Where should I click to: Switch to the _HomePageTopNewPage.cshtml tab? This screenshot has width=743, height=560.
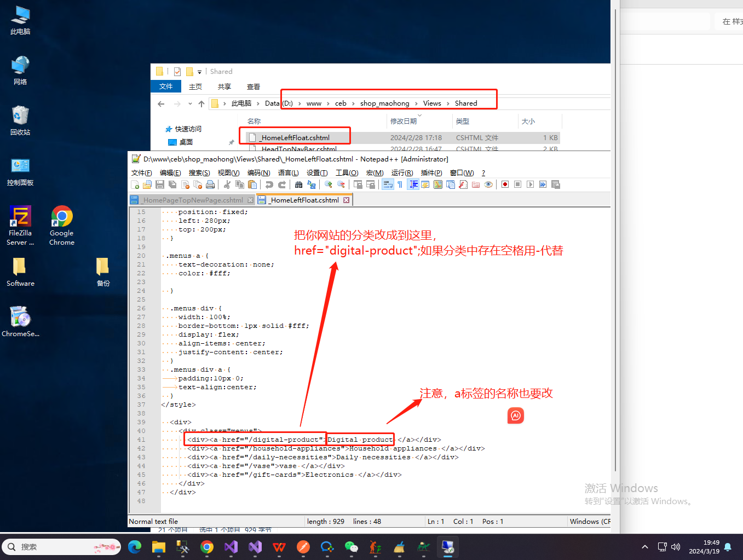193,200
